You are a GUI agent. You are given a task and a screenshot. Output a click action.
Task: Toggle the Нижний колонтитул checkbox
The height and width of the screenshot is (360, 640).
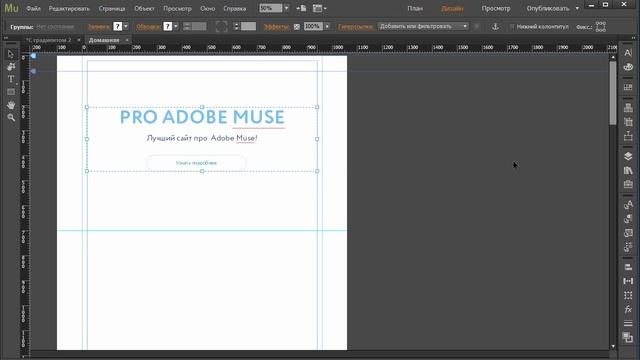[512, 27]
